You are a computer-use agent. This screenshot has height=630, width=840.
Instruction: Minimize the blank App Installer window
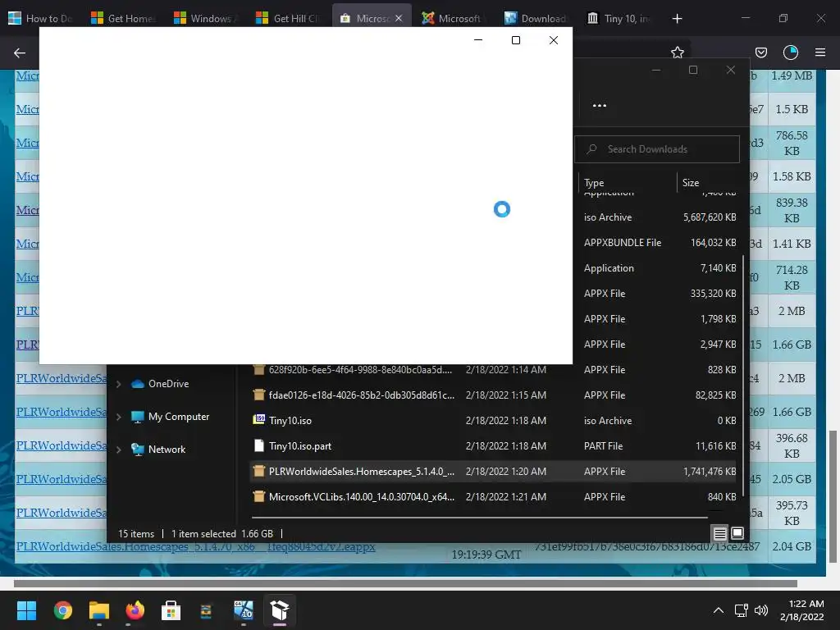pyautogui.click(x=478, y=40)
